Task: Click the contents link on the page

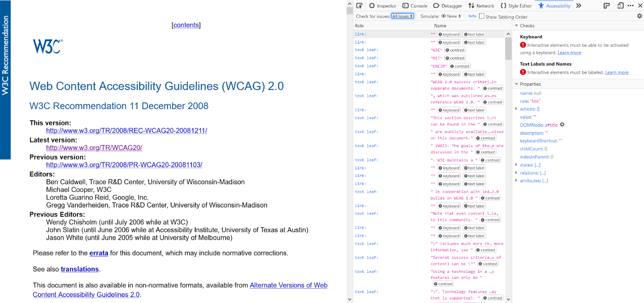Action: [x=186, y=25]
